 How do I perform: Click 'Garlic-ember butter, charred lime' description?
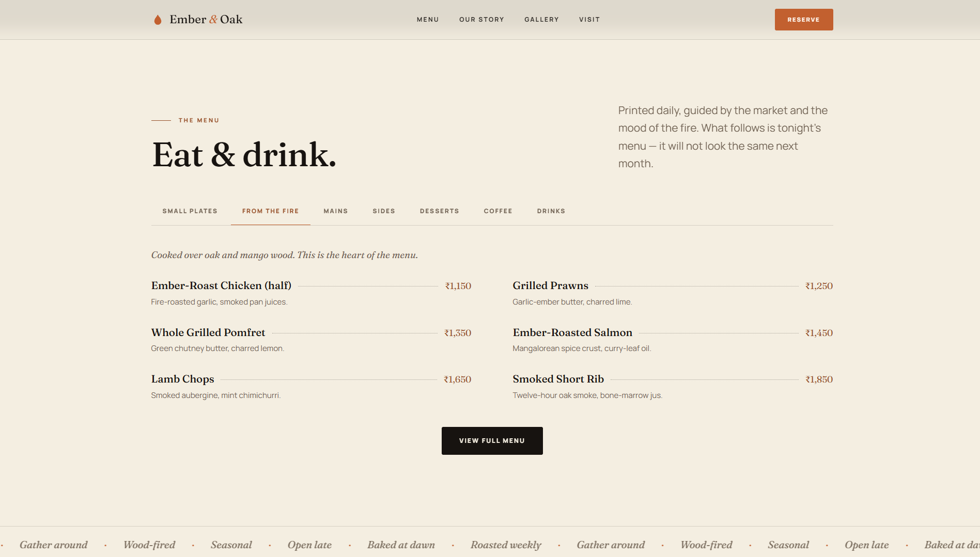(572, 302)
